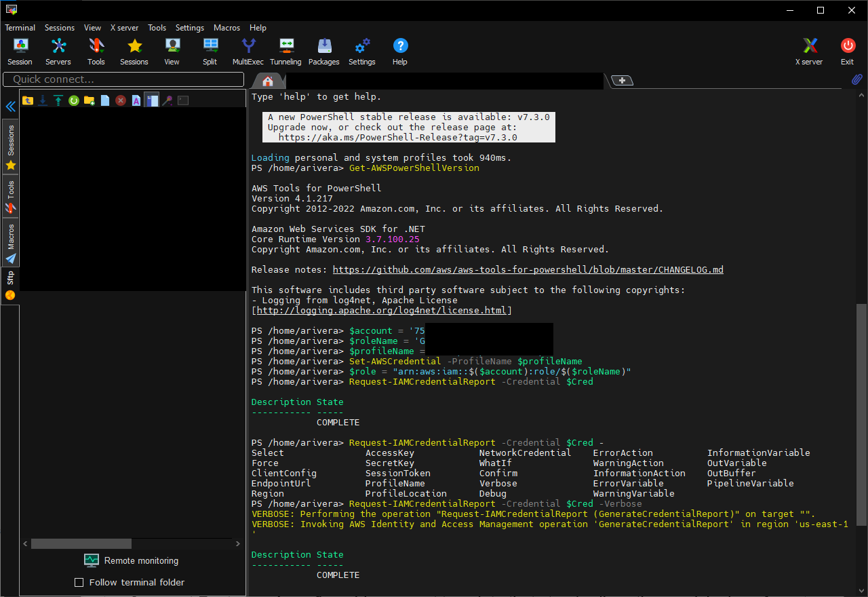Click the Quick connect input field
This screenshot has height=597, width=868.
pyautogui.click(x=123, y=79)
